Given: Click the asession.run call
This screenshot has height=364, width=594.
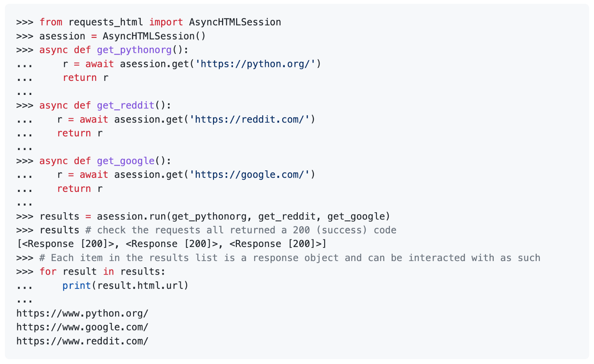Looking at the screenshot, I should (x=132, y=217).
